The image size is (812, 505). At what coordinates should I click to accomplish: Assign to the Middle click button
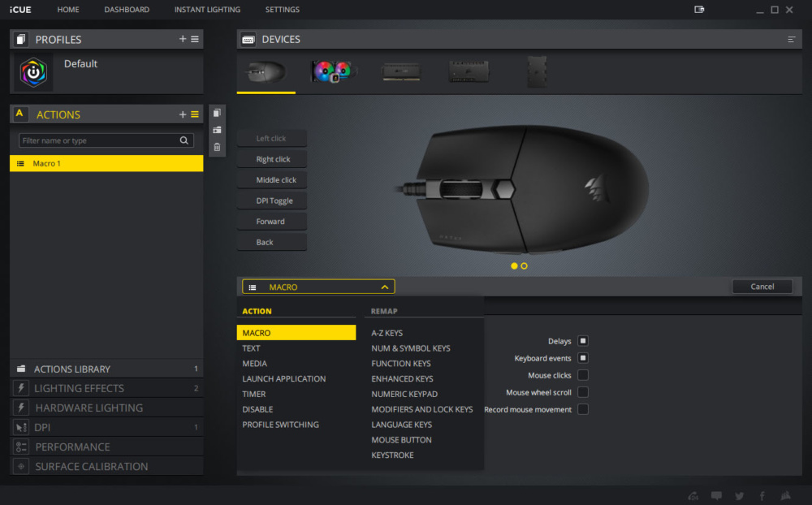[272, 179]
